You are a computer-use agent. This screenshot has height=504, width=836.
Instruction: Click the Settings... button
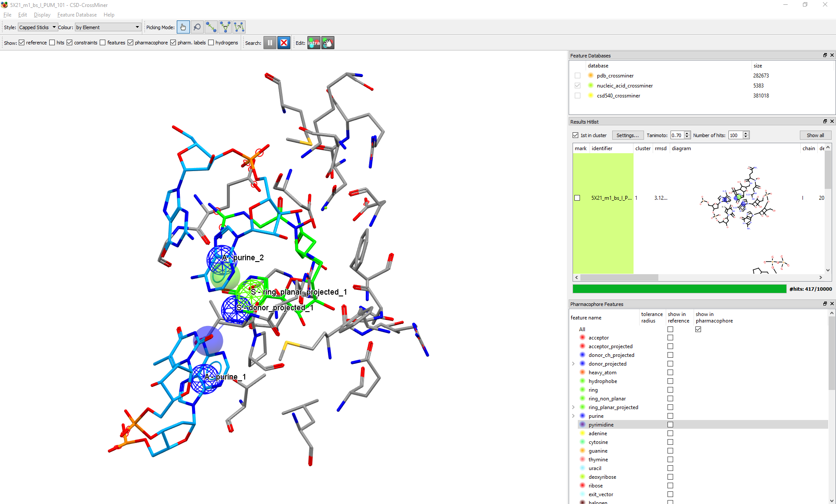point(627,135)
